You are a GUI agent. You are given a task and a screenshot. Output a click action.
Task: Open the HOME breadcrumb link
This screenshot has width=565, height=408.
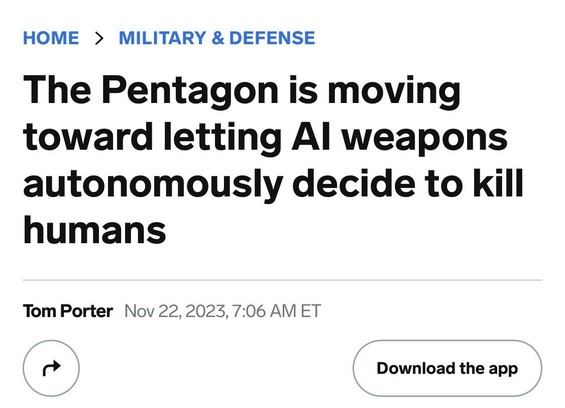51,38
